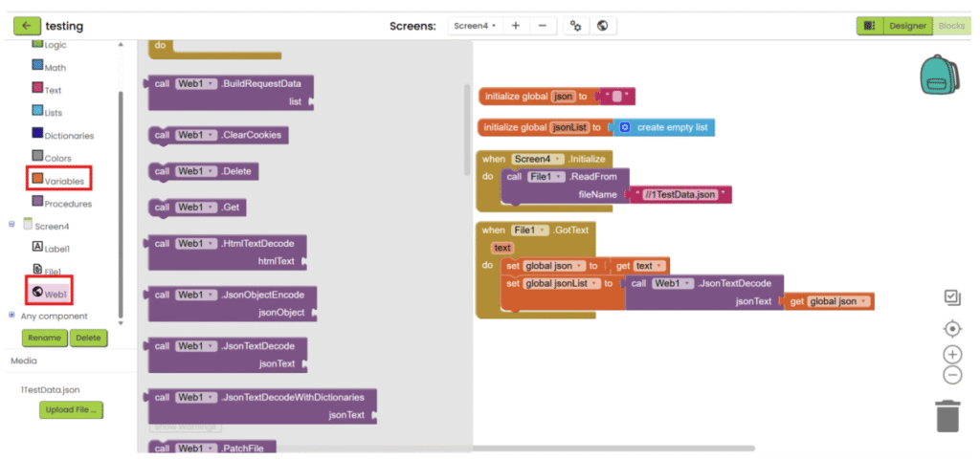Viewport: 980px width, 460px height.
Task: Open the project settings icon in the toolbar
Action: [575, 26]
